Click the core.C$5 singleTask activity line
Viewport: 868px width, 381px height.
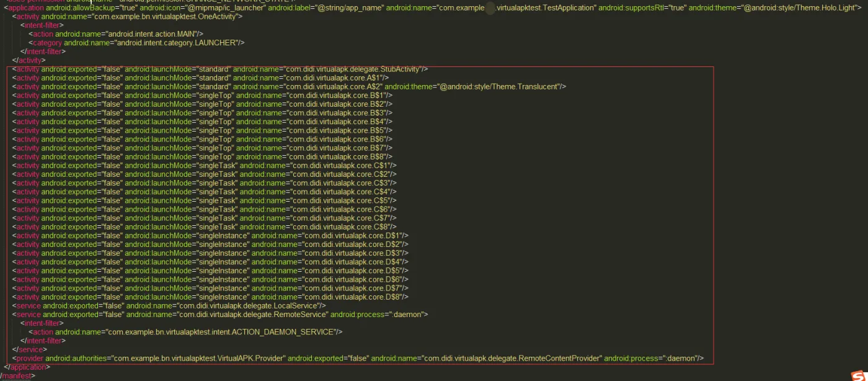(x=204, y=200)
